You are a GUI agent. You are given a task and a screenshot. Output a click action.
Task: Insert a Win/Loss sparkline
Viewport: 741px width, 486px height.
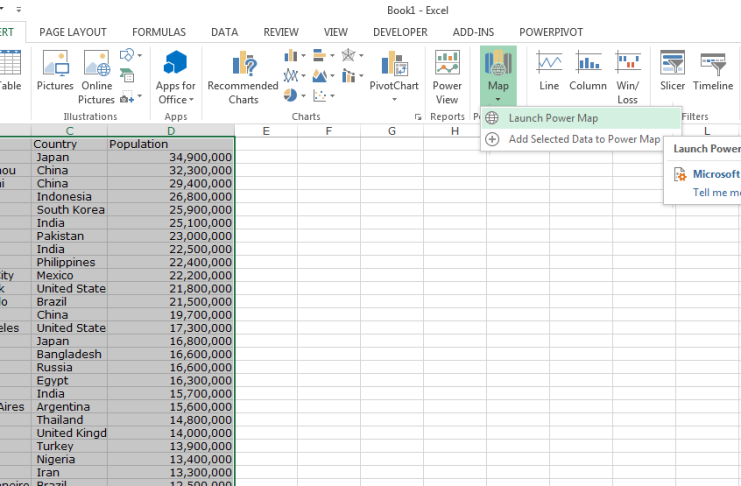628,77
